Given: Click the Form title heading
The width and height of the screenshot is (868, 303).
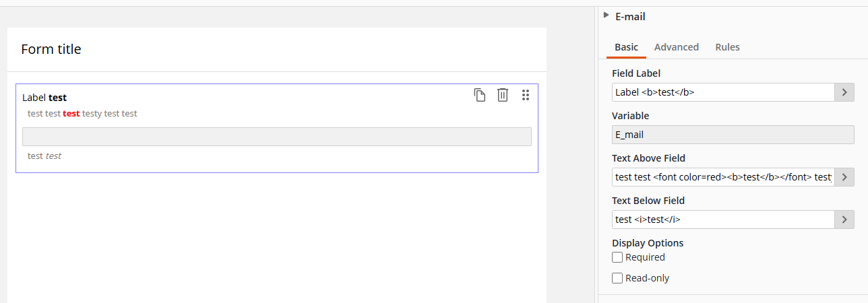Looking at the screenshot, I should click(x=51, y=49).
